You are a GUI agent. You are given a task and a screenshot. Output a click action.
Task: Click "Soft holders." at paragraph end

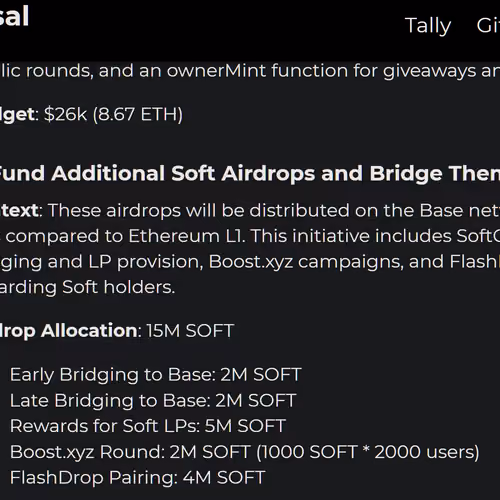pyautogui.click(x=118, y=287)
